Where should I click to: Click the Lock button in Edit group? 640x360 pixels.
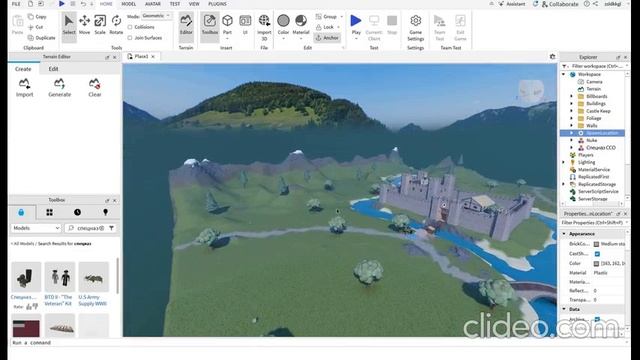[328, 27]
